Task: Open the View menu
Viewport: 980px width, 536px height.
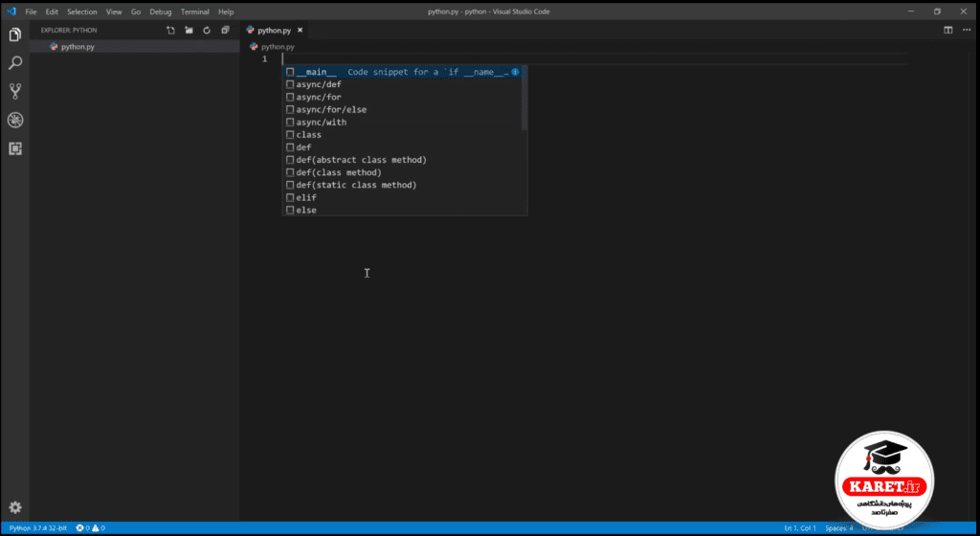Action: [x=114, y=11]
